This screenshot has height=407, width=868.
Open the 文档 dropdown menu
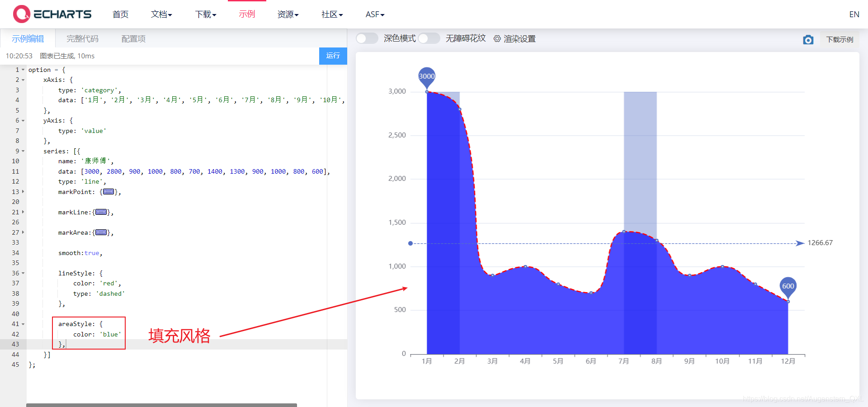(x=161, y=14)
